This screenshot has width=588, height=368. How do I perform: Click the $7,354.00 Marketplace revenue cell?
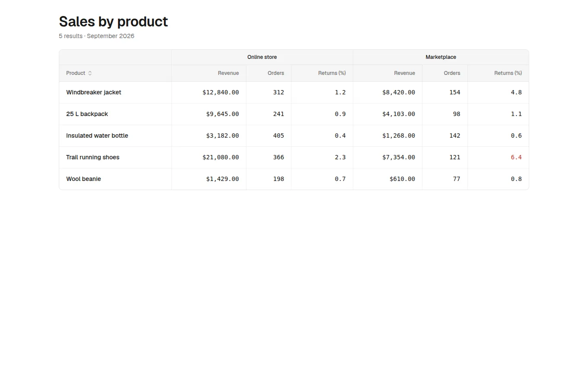(388, 157)
